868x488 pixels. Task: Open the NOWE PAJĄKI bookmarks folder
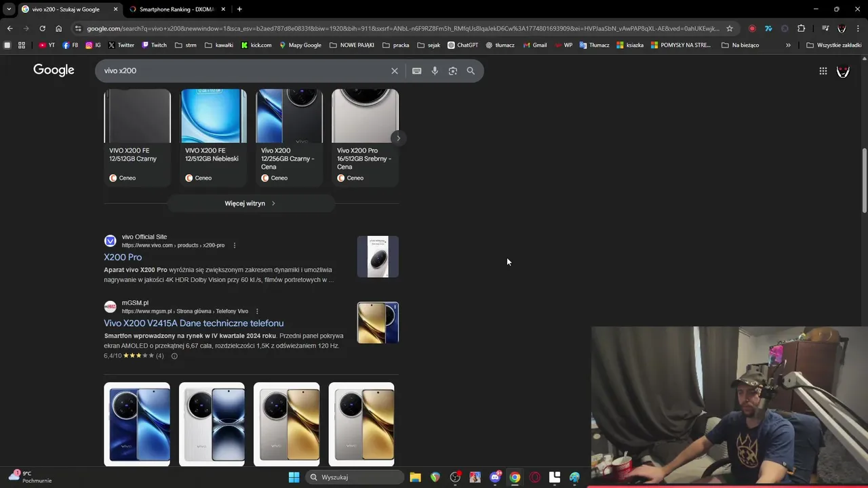[351, 45]
